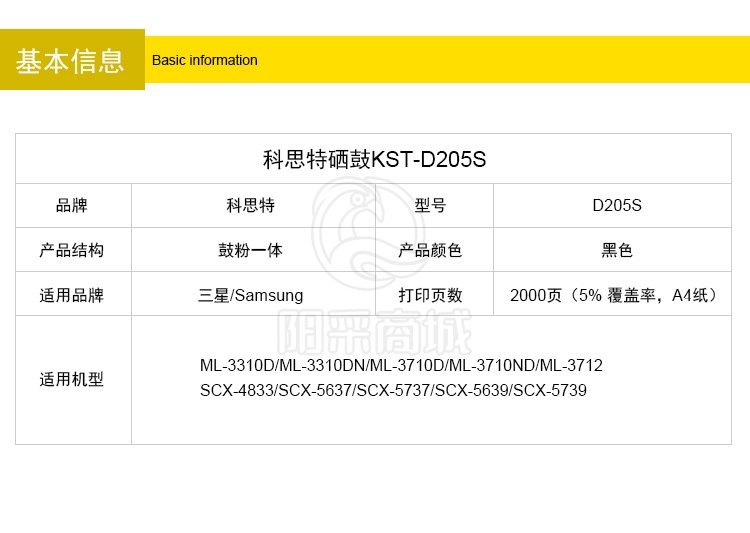Click the SCX-4833 compatible models line

coord(393,390)
